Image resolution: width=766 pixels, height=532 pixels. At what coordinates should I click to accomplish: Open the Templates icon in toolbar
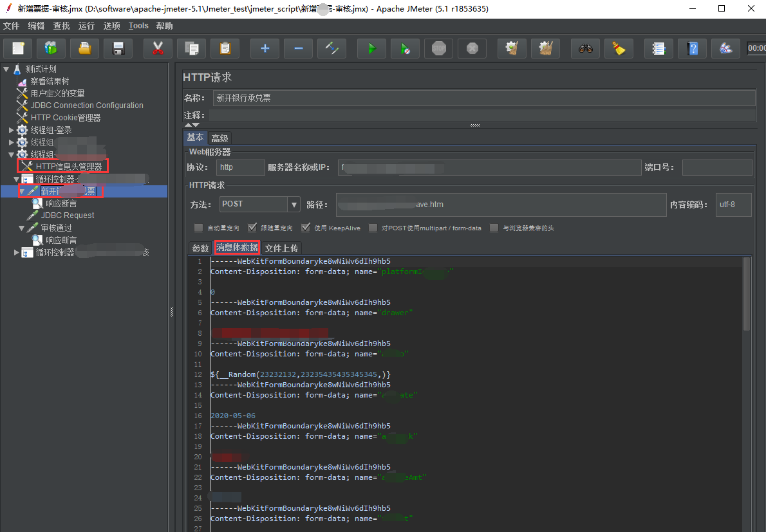[51, 48]
